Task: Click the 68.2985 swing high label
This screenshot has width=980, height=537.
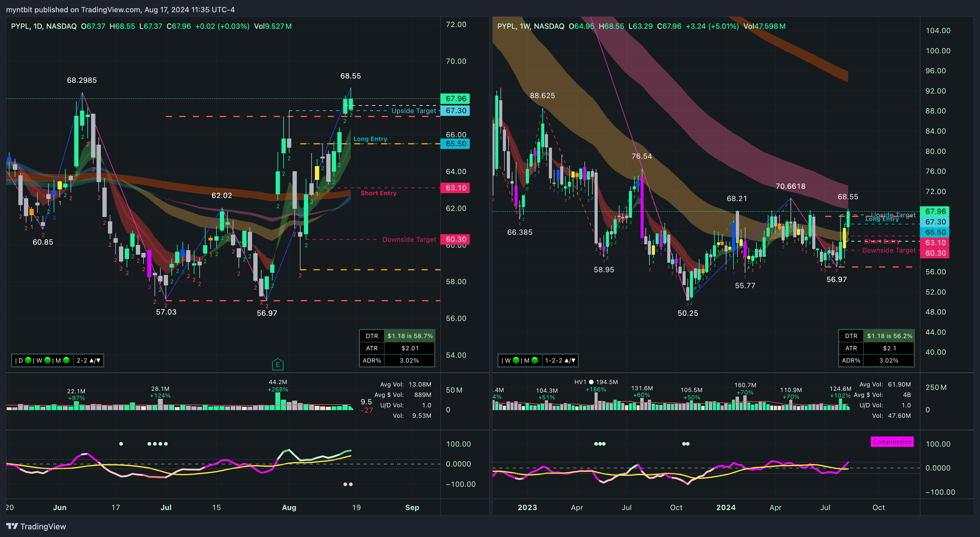Action: coord(82,80)
